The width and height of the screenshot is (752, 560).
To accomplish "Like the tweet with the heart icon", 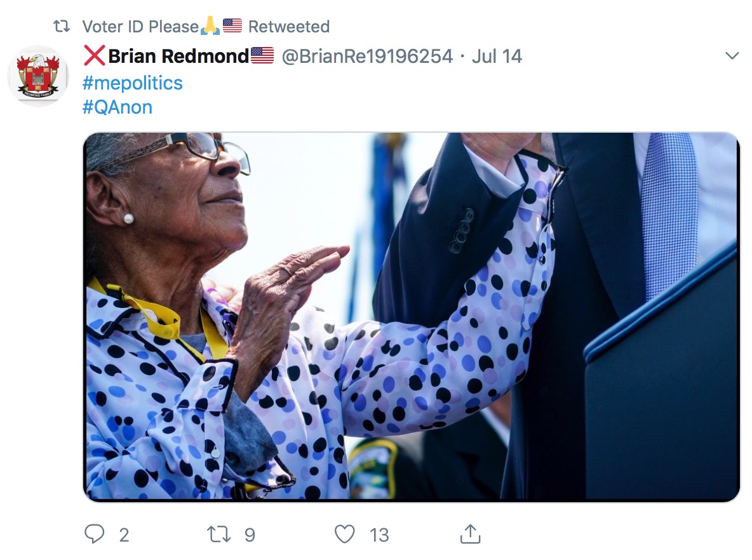I will 344,534.
